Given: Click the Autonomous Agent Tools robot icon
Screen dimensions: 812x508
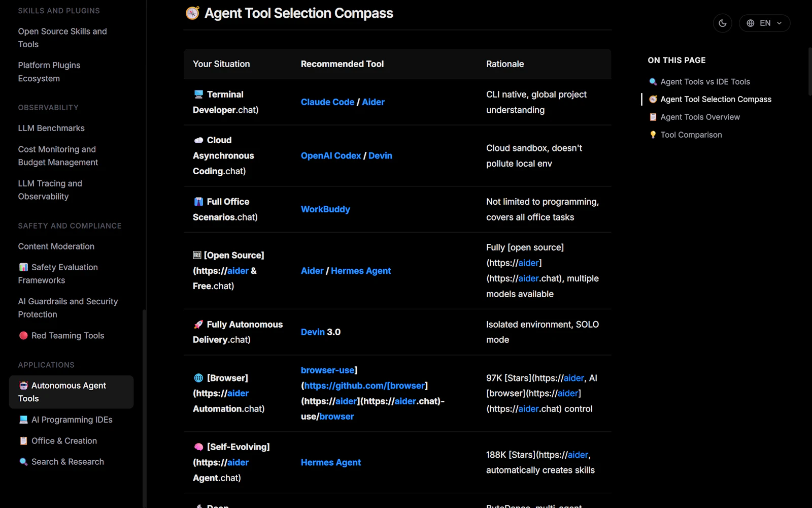Looking at the screenshot, I should (23, 386).
